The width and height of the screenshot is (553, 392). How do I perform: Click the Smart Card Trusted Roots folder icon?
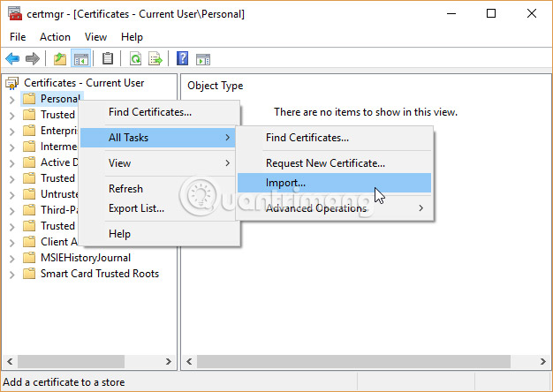click(x=29, y=274)
